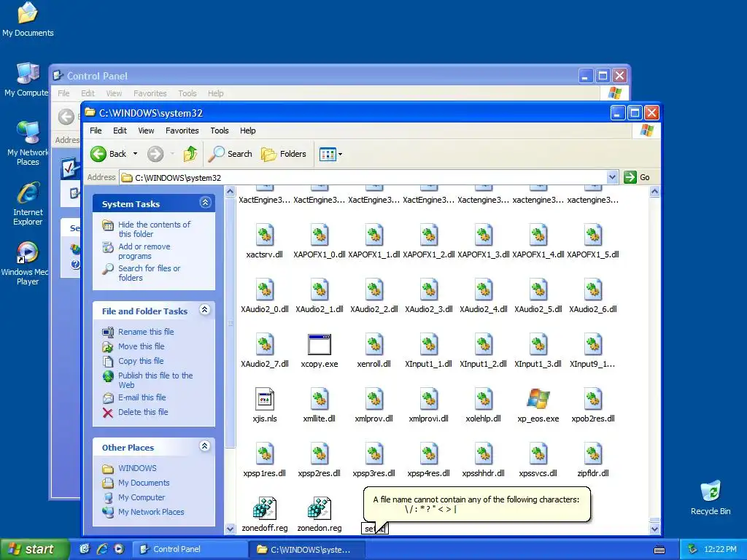Collapse the File and Folder Tasks panel

205,310
